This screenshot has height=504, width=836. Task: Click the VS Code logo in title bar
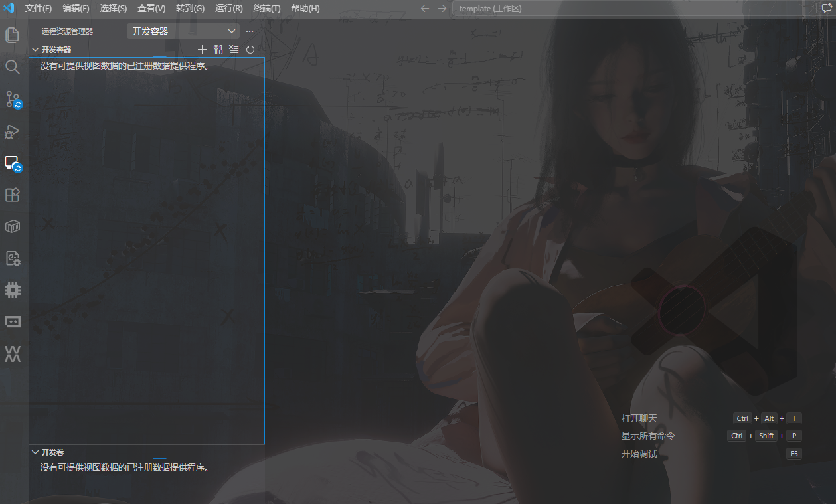coord(9,8)
